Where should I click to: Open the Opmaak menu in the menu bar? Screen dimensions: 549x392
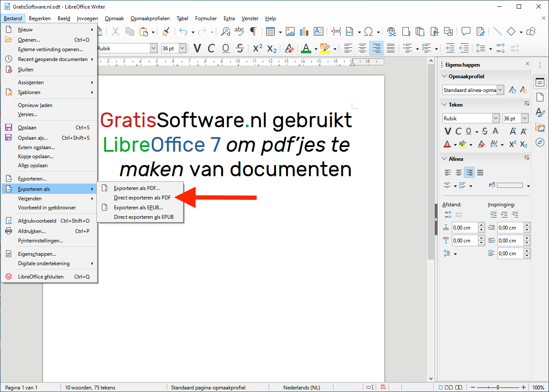coord(114,18)
